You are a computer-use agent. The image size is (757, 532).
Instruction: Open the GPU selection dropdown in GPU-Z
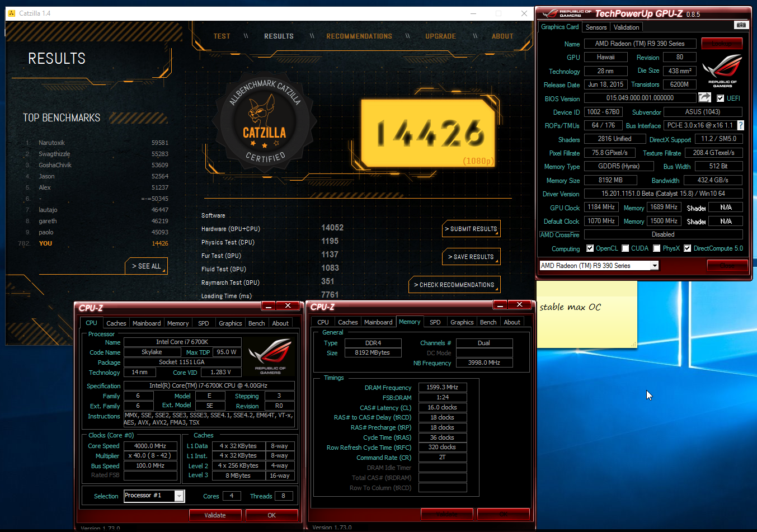655,266
